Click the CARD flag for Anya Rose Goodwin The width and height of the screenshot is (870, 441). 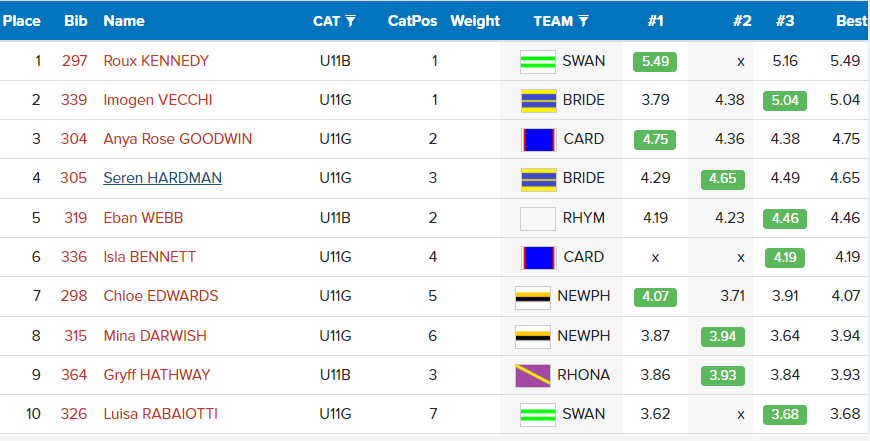pyautogui.click(x=539, y=140)
